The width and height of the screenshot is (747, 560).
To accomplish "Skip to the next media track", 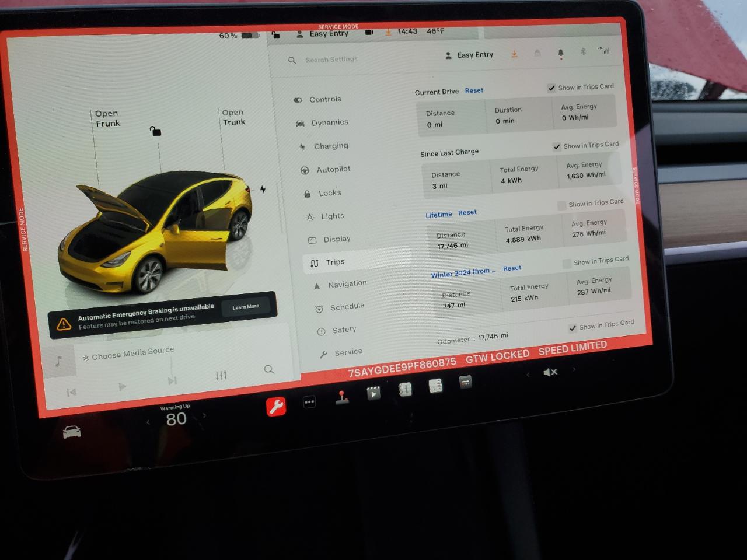I will tap(172, 381).
